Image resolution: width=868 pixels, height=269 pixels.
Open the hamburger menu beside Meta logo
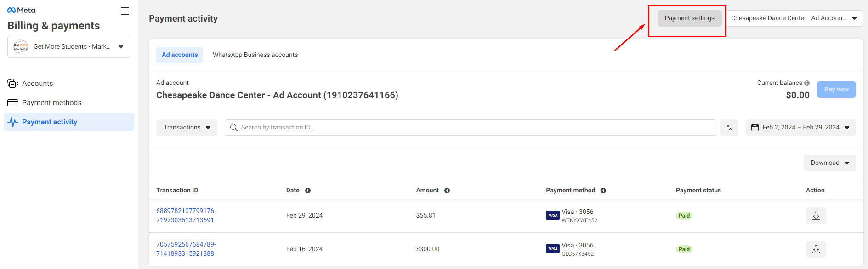coord(125,11)
